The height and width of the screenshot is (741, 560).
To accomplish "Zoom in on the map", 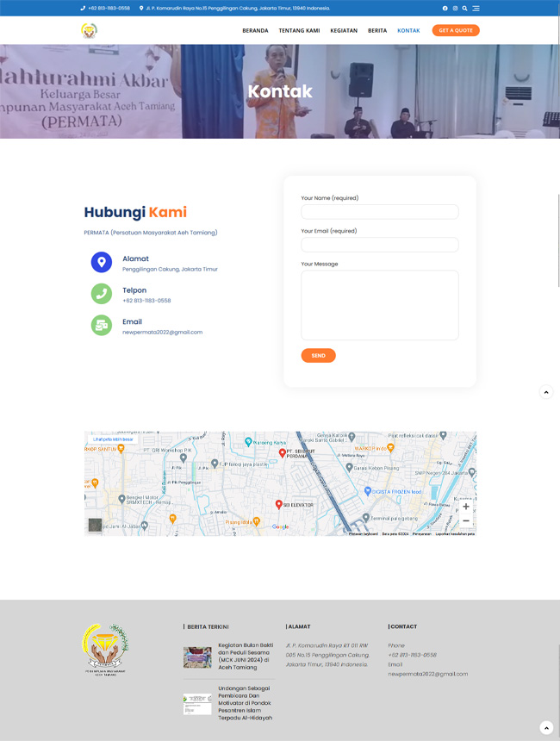I will [466, 507].
